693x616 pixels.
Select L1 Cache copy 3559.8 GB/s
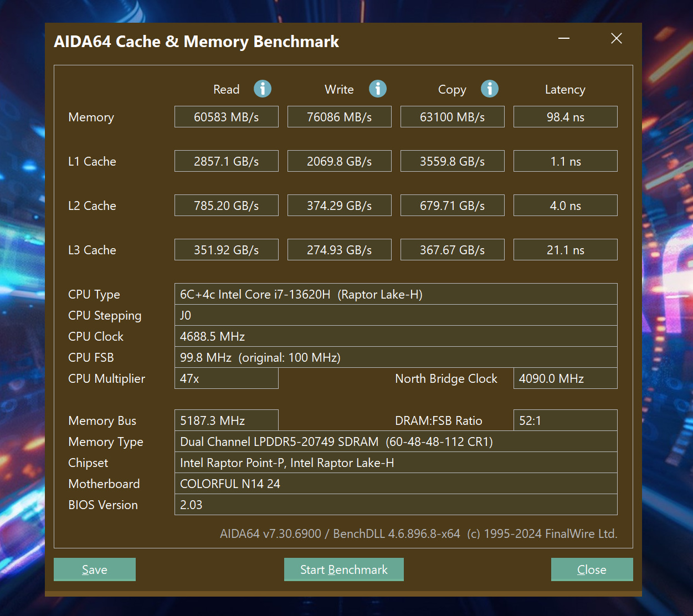click(x=453, y=161)
